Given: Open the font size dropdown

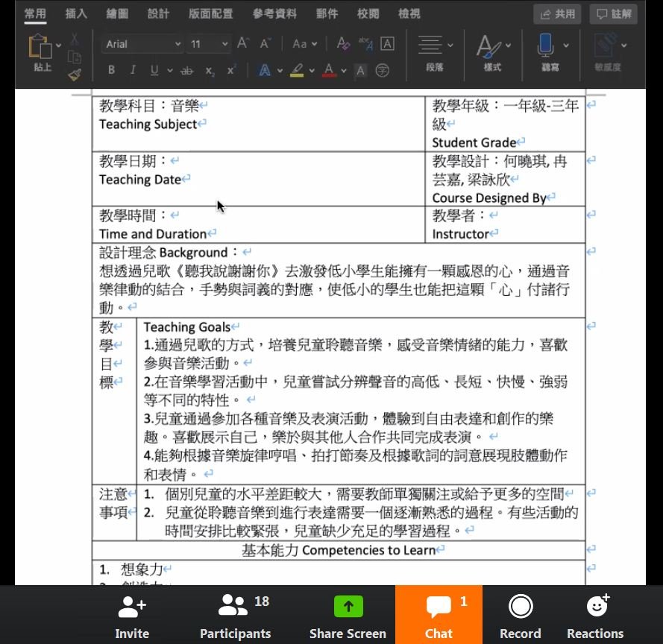Looking at the screenshot, I should coord(208,44).
